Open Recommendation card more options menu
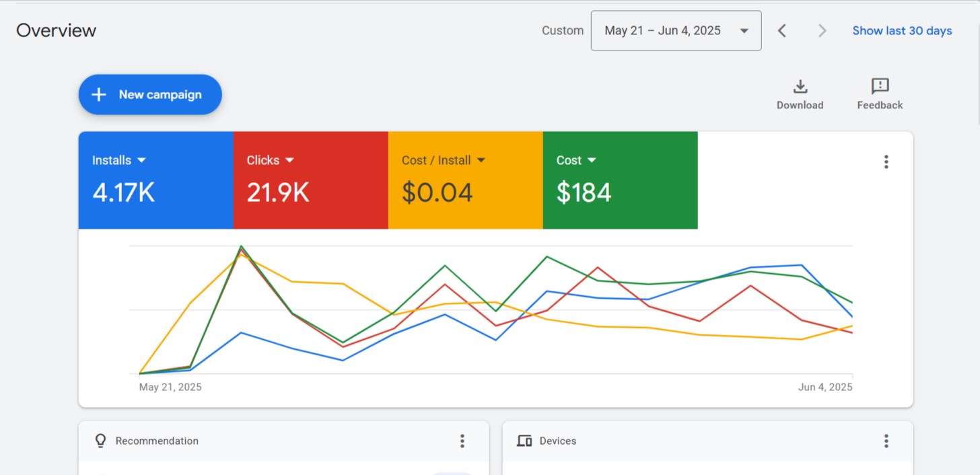 [462, 441]
